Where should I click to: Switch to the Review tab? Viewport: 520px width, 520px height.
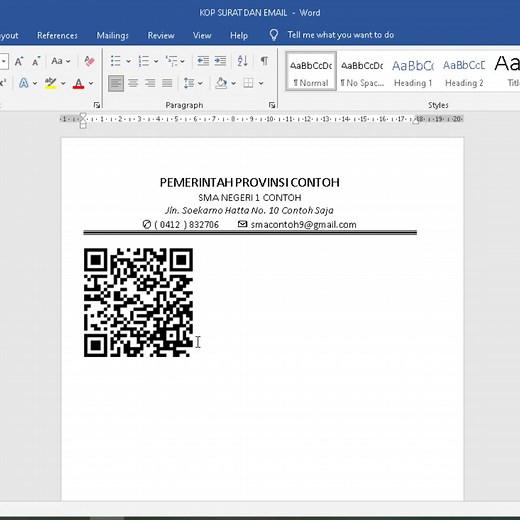(161, 35)
